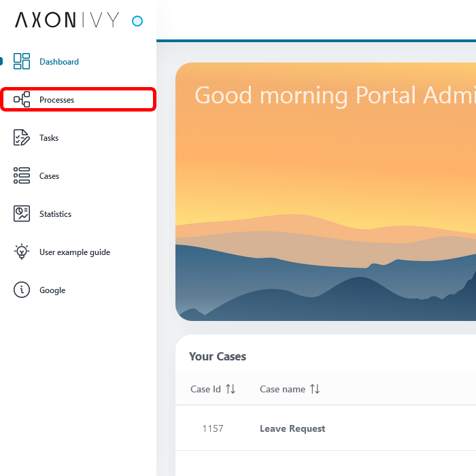
Task: Click the Statistics chart icon
Action: tap(22, 214)
